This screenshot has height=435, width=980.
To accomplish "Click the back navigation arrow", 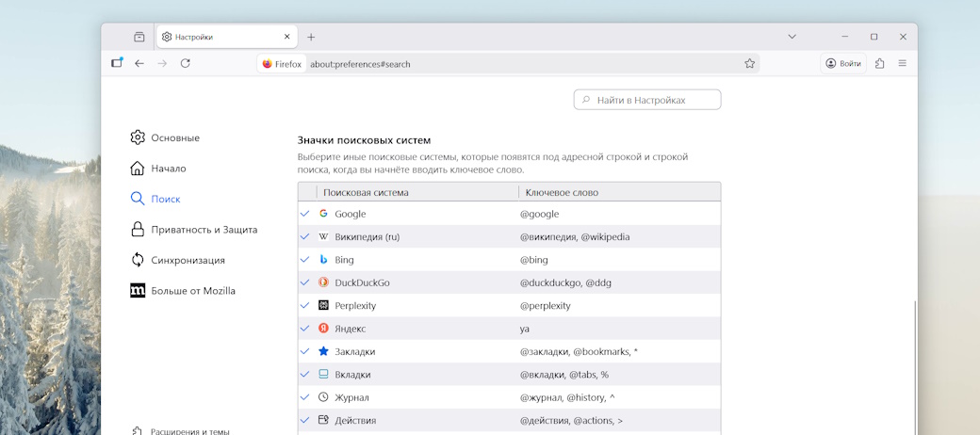I will pyautogui.click(x=139, y=63).
